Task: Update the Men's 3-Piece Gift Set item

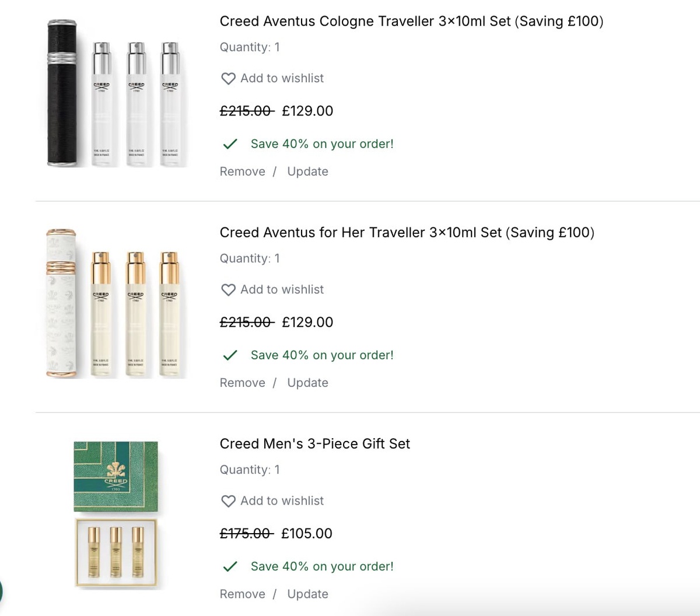Action: [307, 594]
